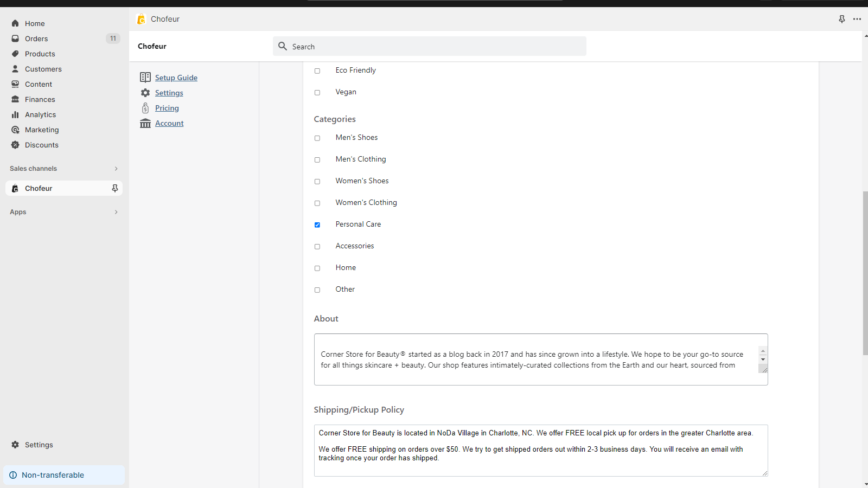The image size is (868, 488).
Task: Click the Search input field
Action: pos(430,46)
